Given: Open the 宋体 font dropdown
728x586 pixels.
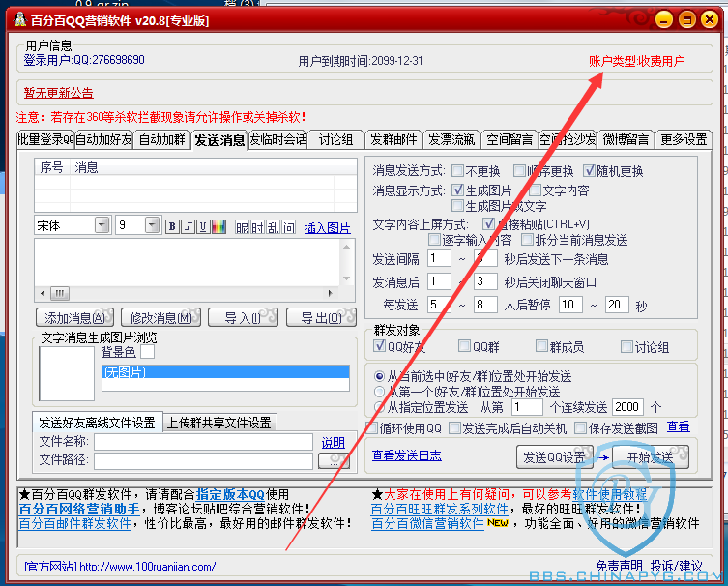Looking at the screenshot, I should (102, 225).
